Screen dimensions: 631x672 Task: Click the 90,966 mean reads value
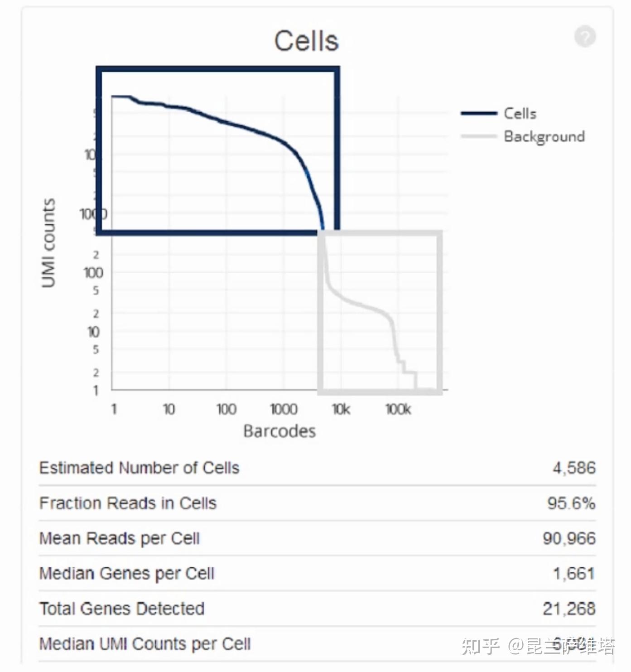pyautogui.click(x=569, y=538)
